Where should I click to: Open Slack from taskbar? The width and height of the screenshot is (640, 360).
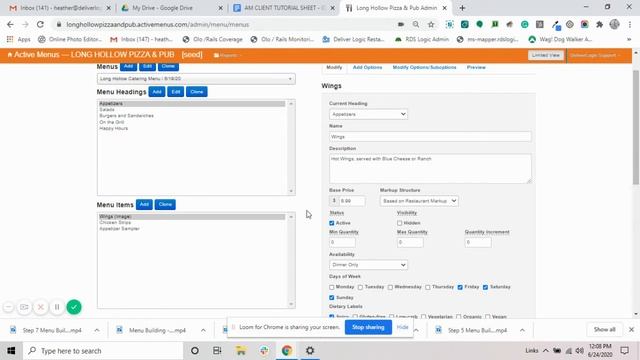click(x=264, y=351)
